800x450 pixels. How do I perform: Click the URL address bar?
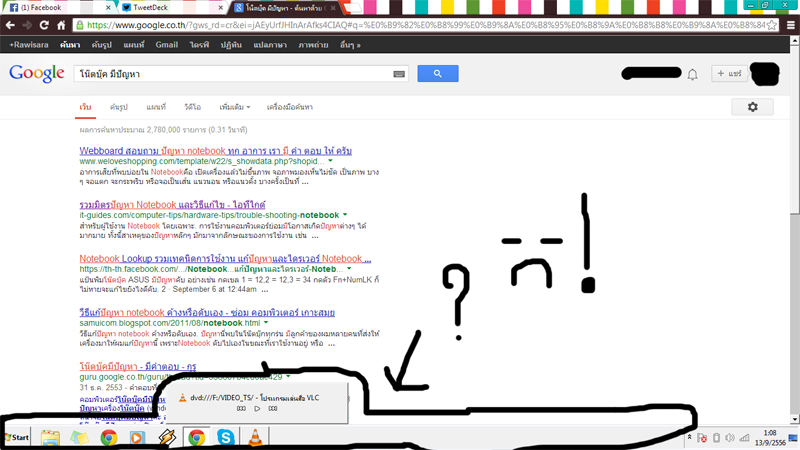click(426, 25)
